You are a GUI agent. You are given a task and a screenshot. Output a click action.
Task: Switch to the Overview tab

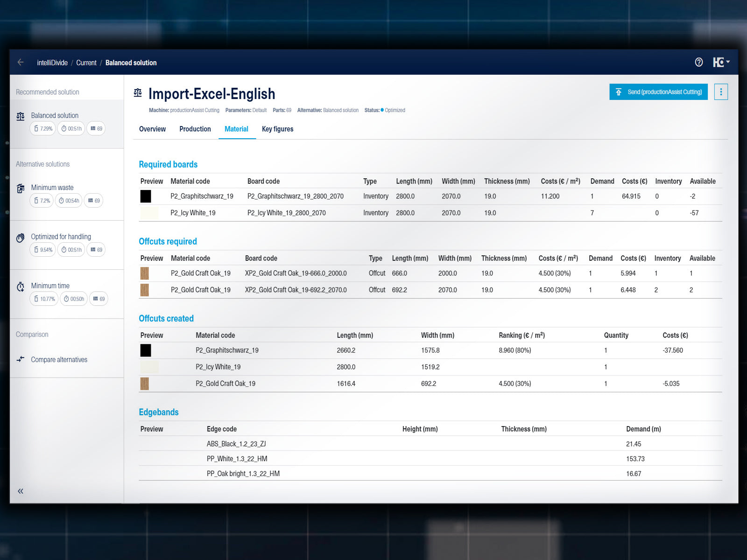point(152,129)
